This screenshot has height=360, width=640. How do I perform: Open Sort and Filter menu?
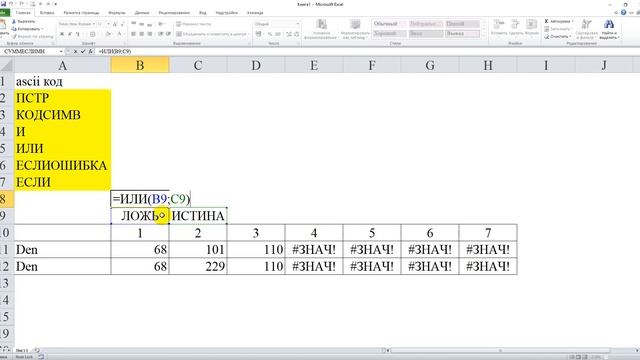pyautogui.click(x=587, y=29)
